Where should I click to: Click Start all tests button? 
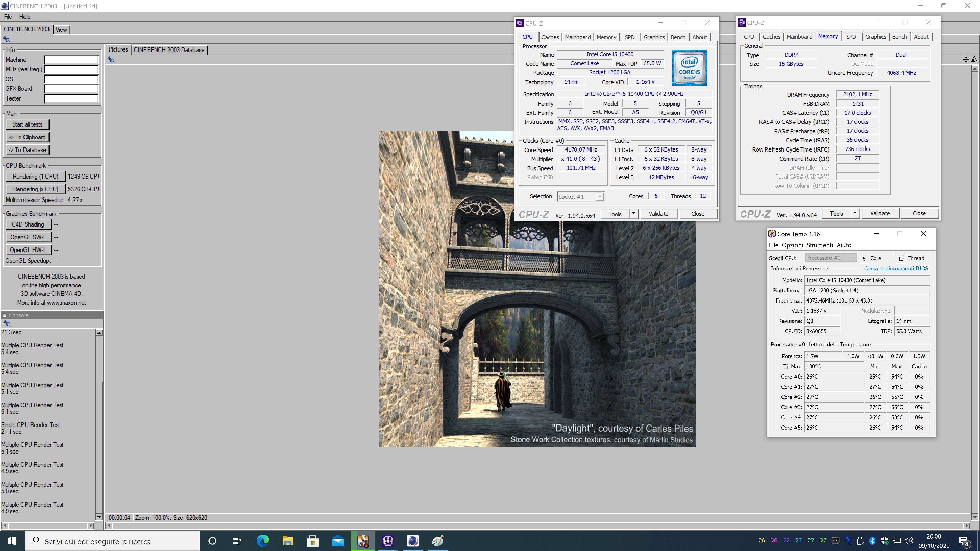pos(27,124)
